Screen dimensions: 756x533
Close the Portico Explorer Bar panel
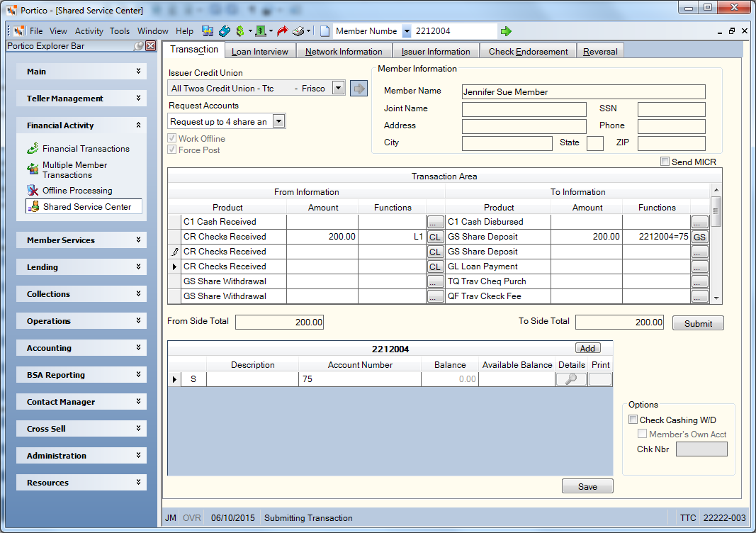coord(151,46)
